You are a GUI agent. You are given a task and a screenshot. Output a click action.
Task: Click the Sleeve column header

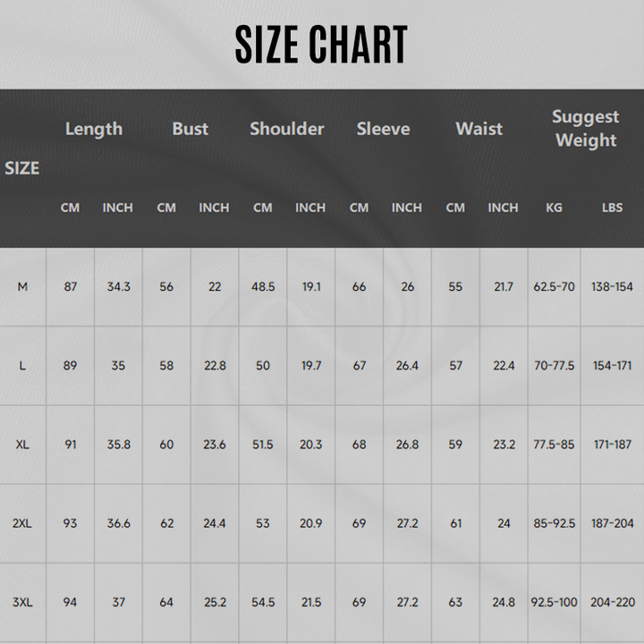tap(383, 129)
